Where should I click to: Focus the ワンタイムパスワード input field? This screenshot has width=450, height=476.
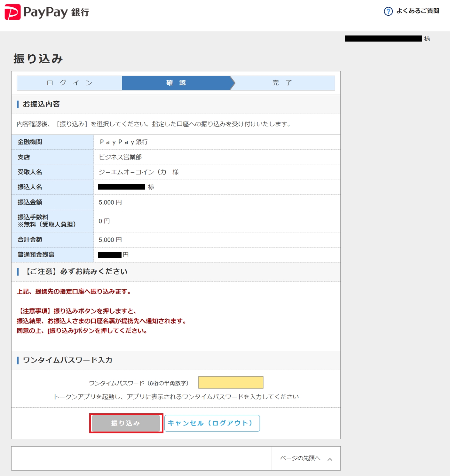[231, 382]
